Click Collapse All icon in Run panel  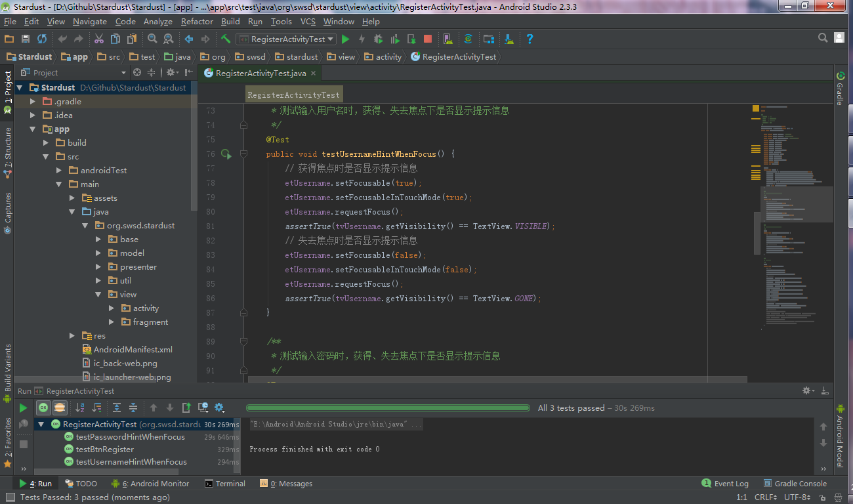tap(133, 408)
